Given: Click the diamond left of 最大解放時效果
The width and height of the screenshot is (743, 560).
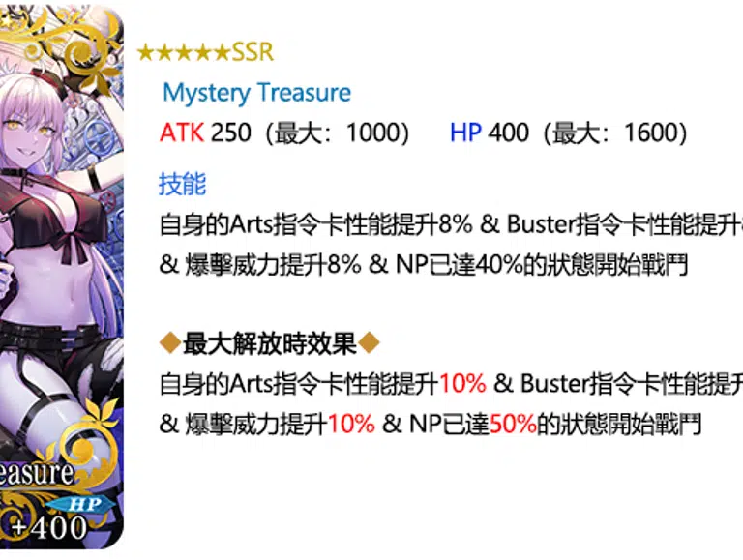Looking at the screenshot, I should click(x=170, y=342).
